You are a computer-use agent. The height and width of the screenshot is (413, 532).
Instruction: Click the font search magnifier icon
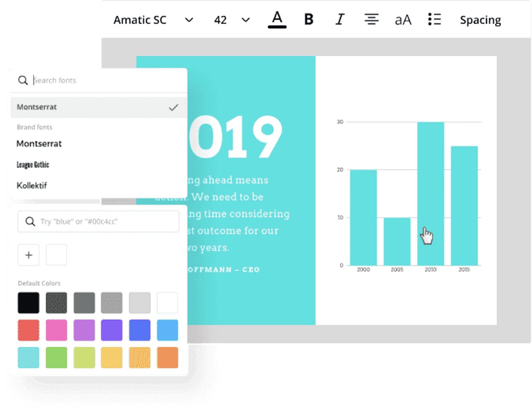(x=23, y=80)
